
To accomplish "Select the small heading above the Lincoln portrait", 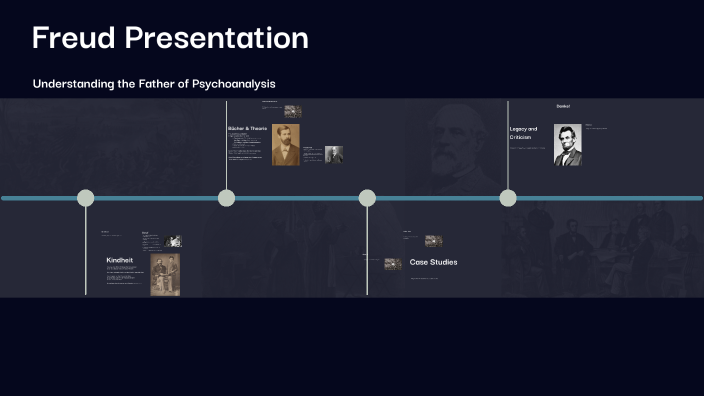I will coord(563,106).
